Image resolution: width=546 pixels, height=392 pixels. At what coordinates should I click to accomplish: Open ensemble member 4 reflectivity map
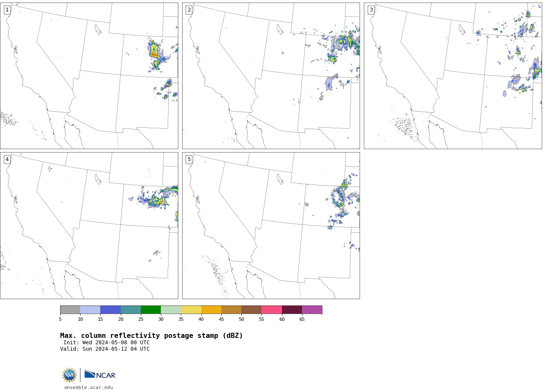coord(89,225)
